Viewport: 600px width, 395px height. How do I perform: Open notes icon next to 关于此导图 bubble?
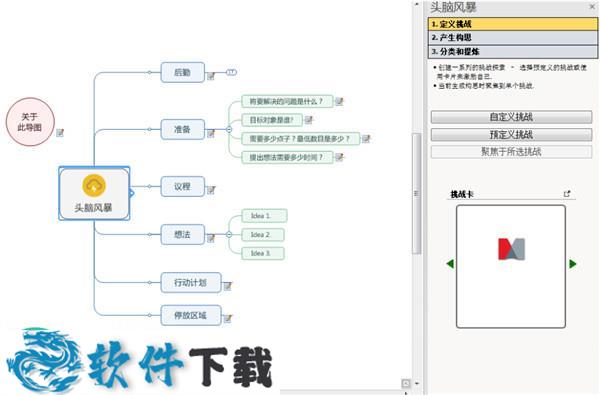pos(60,133)
